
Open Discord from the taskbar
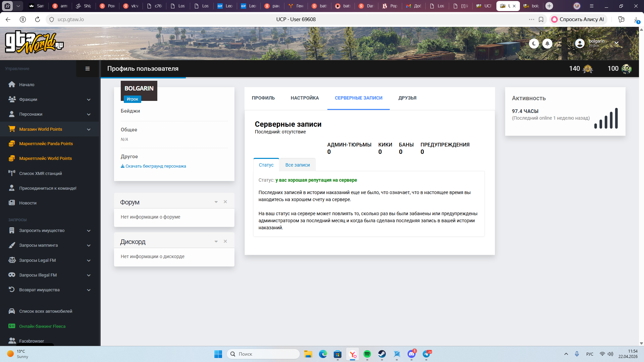click(x=411, y=354)
